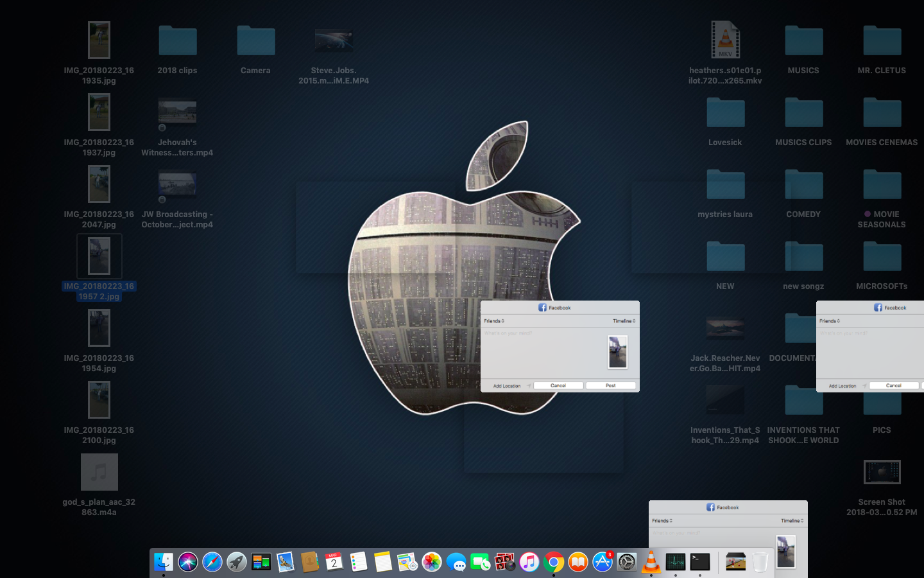Click Cancel in Facebook sheet over Apple logo
This screenshot has height=578, width=924.
click(558, 385)
